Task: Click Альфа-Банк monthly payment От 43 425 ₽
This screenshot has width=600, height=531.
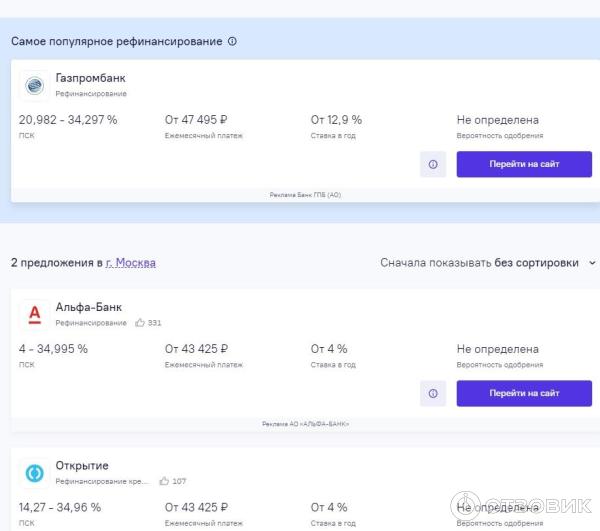Action: [196, 349]
